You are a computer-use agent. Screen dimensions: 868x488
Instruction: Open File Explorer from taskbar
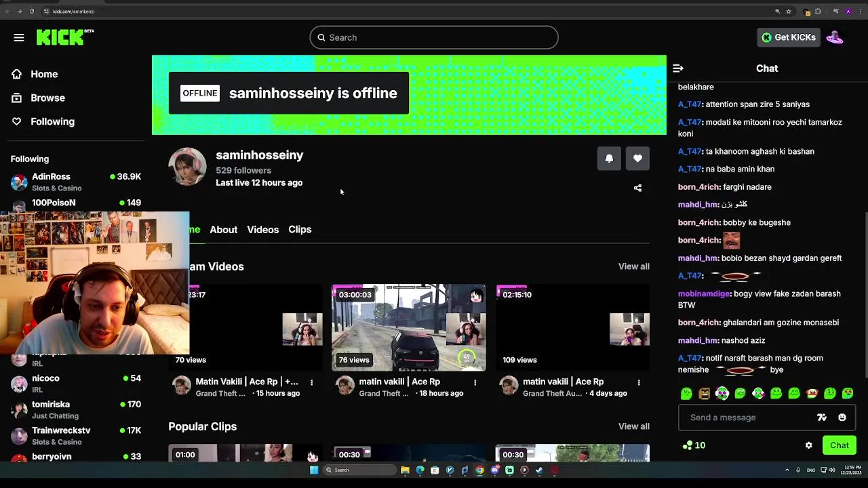tap(405, 470)
